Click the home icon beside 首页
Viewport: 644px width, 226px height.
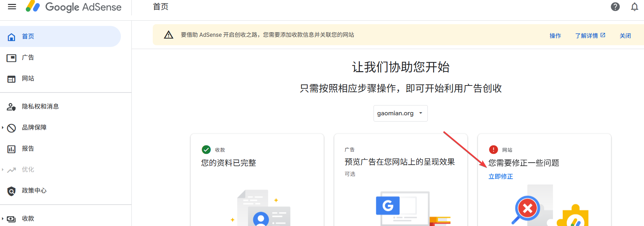click(x=12, y=37)
